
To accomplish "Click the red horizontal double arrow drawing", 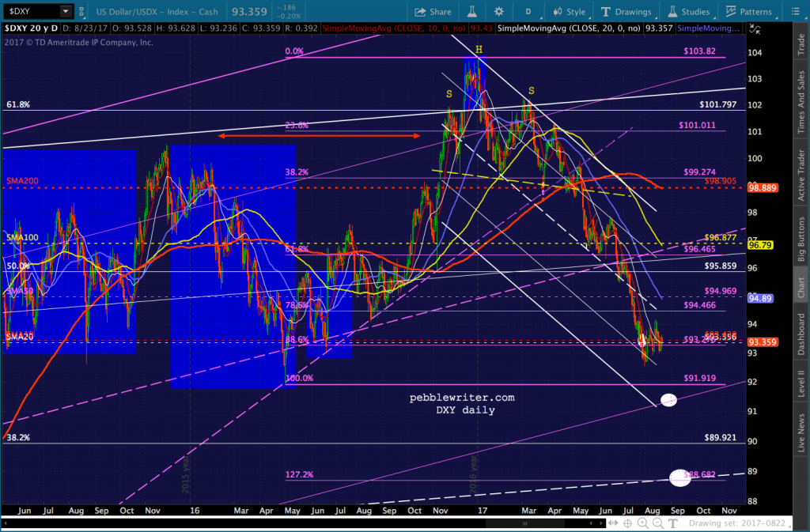I will tap(319, 136).
